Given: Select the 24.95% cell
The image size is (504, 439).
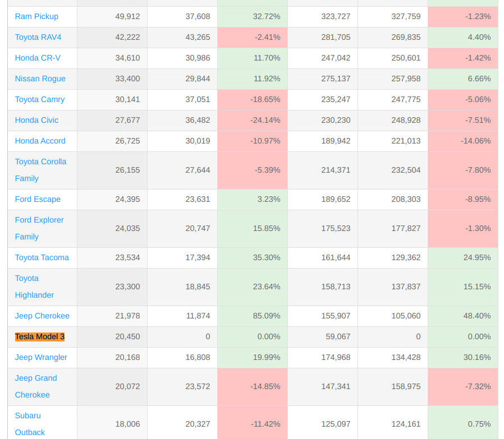Looking at the screenshot, I should 463,258.
